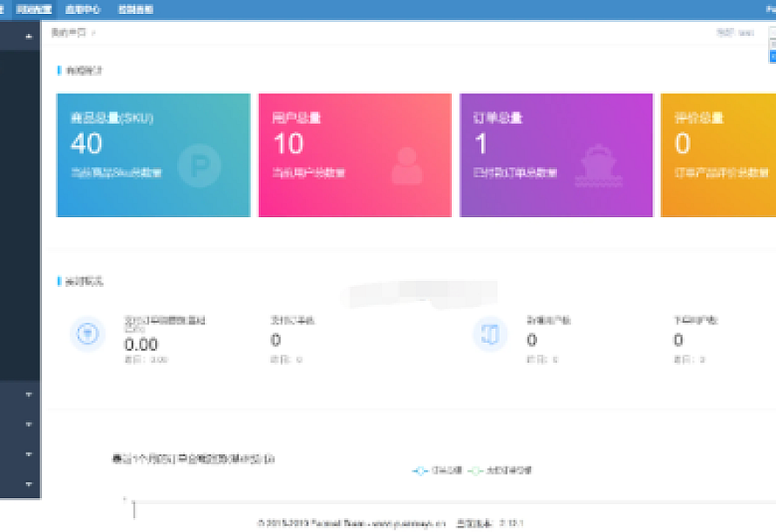
Task: Click the ship icon in purple order card
Action: click(x=597, y=167)
